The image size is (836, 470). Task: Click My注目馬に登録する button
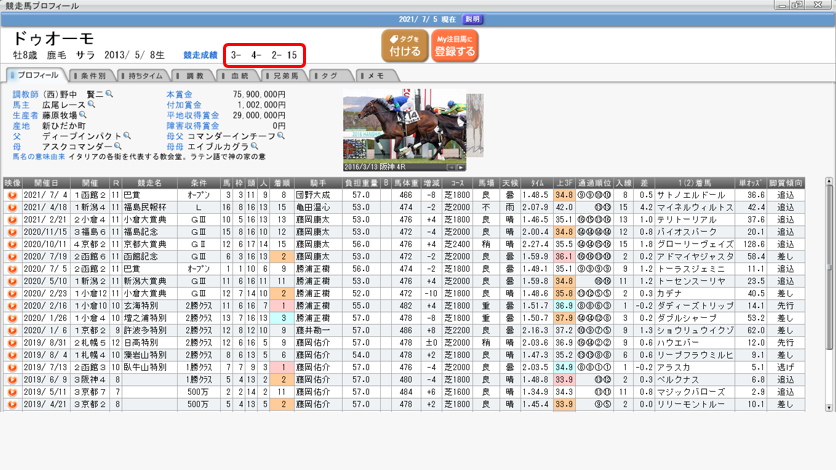(455, 46)
